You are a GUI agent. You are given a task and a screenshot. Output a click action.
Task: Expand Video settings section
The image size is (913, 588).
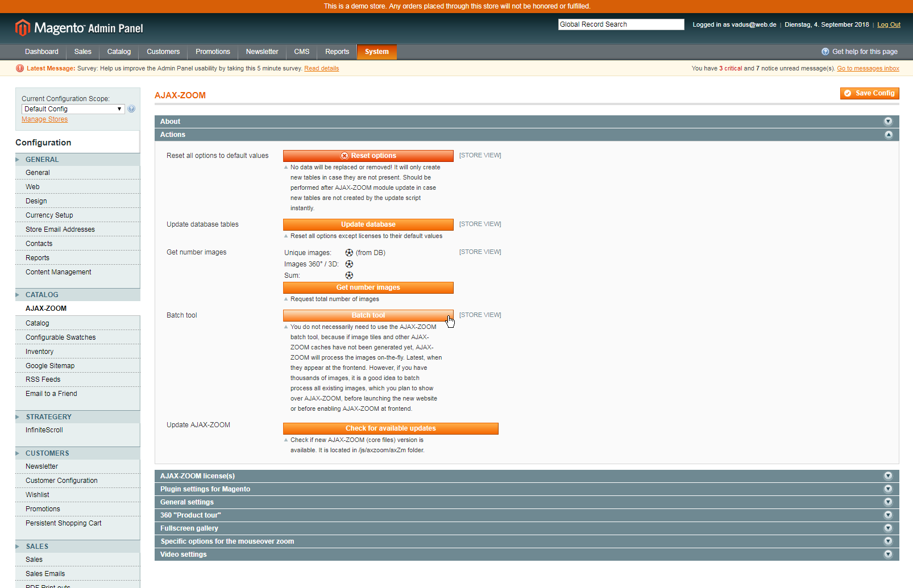pos(888,554)
